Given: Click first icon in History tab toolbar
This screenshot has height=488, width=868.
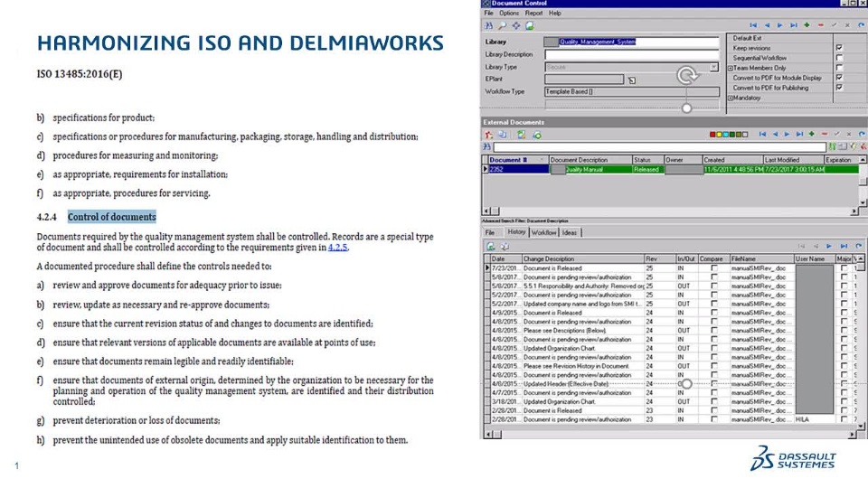Looking at the screenshot, I should point(491,246).
